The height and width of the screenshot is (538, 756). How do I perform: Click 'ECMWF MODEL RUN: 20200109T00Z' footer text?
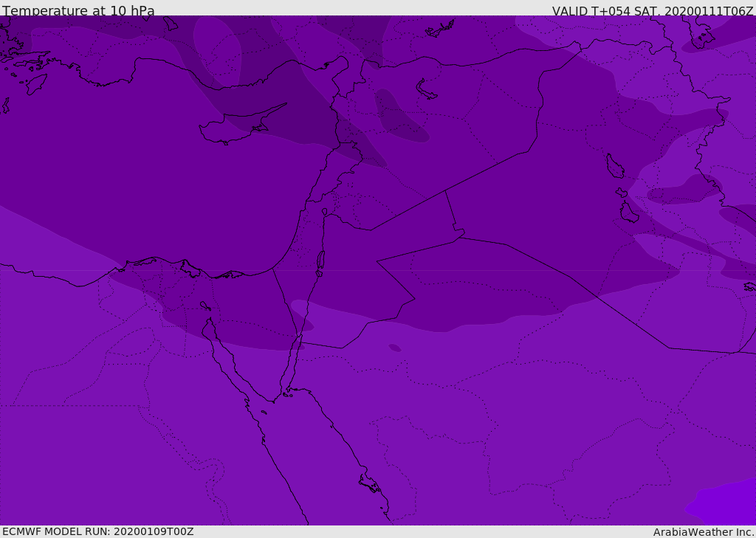(98, 531)
